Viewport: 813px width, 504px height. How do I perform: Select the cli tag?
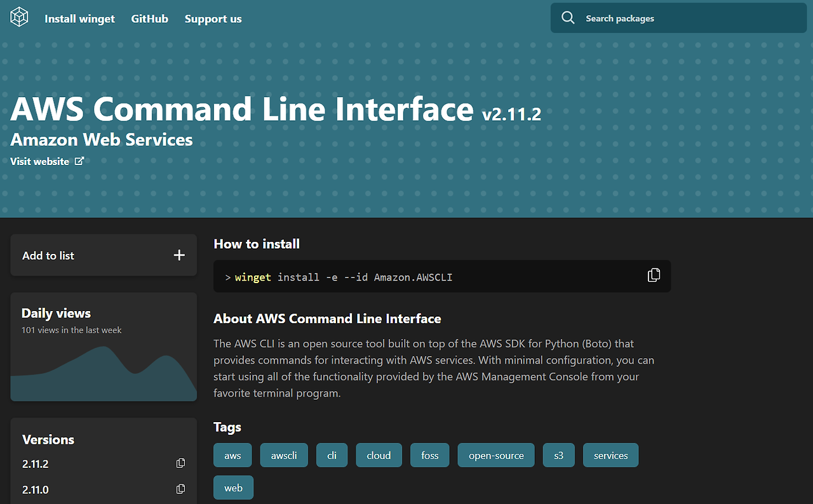coord(332,455)
